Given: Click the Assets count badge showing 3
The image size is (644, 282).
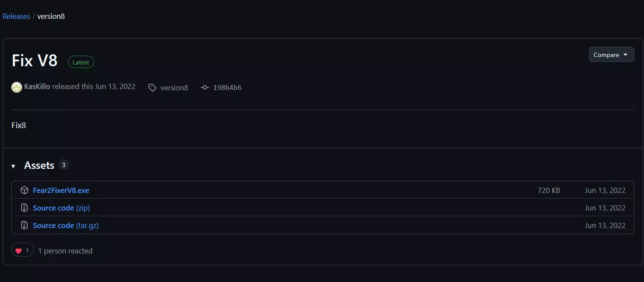Looking at the screenshot, I should 63,165.
